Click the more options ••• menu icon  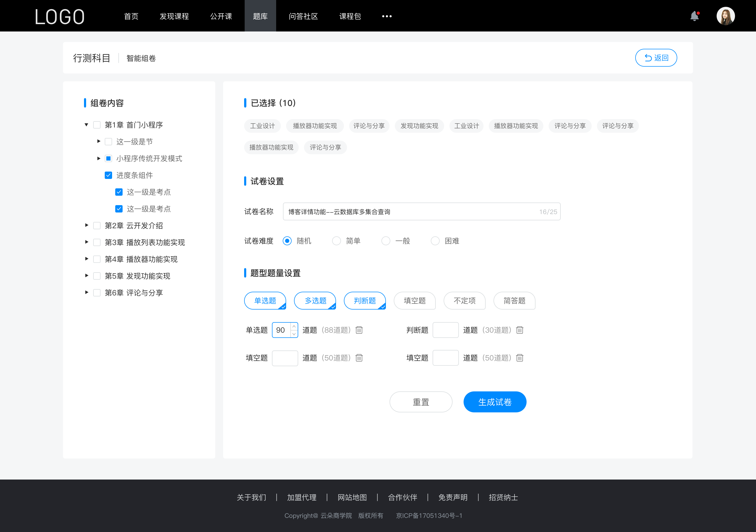point(387,15)
